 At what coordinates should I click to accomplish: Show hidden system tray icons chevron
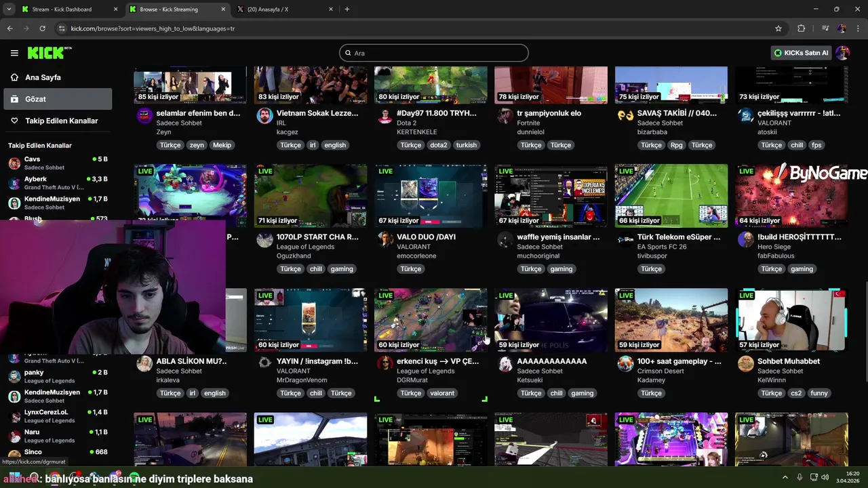pos(785,477)
